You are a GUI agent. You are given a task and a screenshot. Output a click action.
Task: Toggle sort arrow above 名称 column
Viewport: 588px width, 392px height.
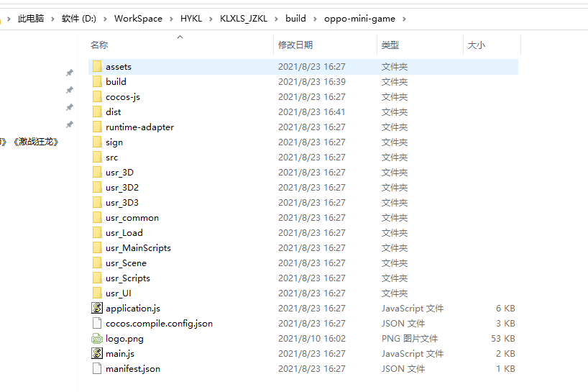point(180,37)
